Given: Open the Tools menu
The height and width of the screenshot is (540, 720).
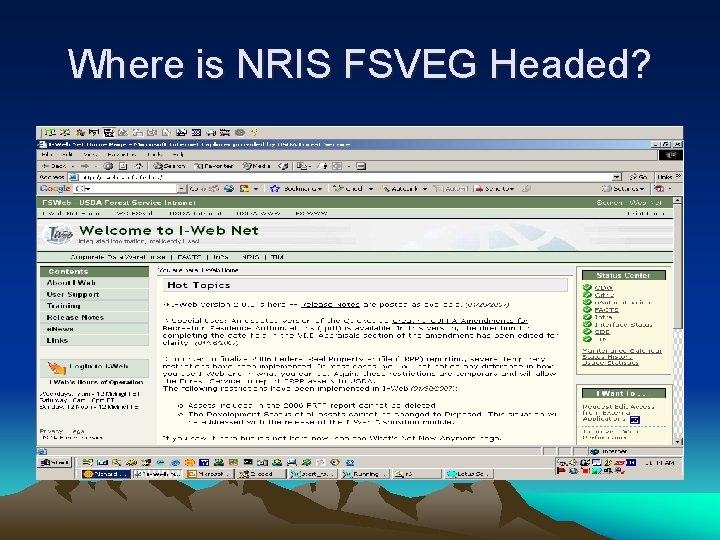Looking at the screenshot, I should tap(154, 155).
